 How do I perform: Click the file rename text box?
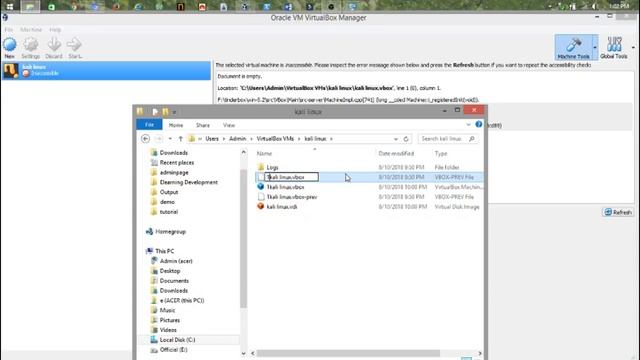click(x=291, y=177)
